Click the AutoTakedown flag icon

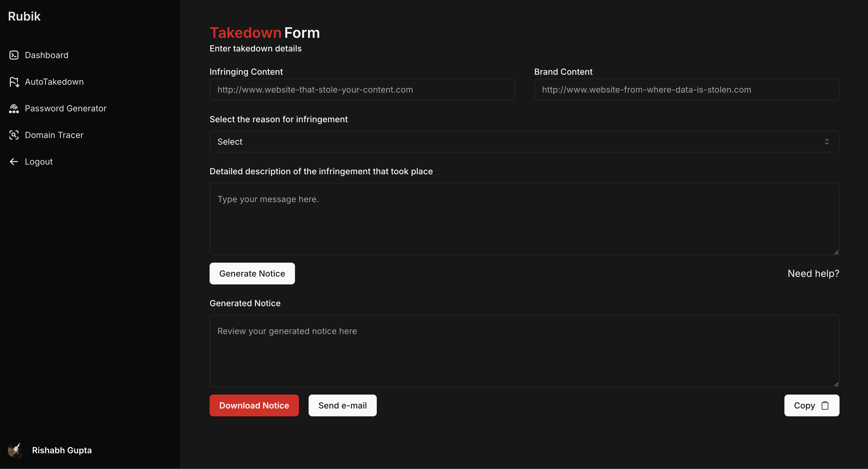[x=14, y=82]
